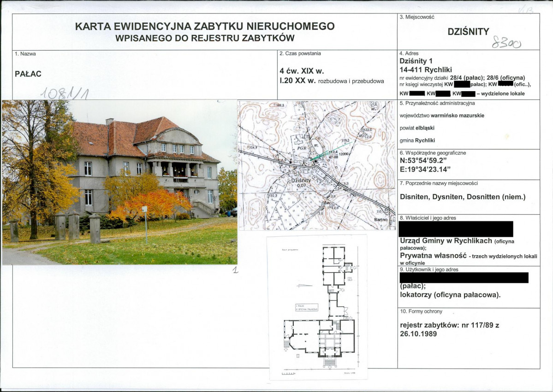The width and height of the screenshot is (553, 392).
Task: Click the topographic map of Dziśnity
Action: point(317,165)
